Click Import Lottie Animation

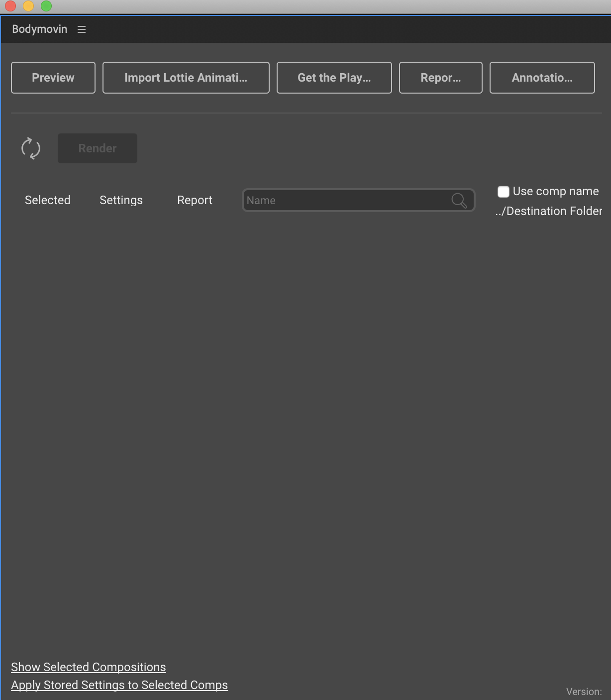[186, 77]
